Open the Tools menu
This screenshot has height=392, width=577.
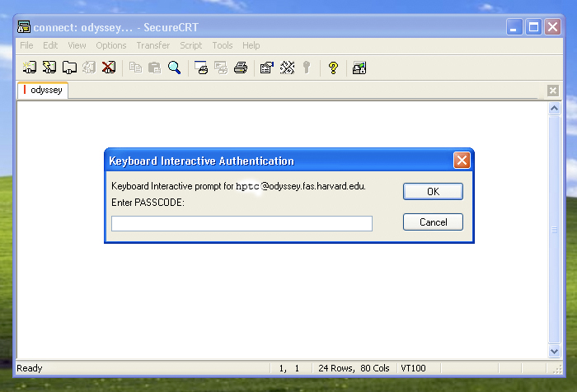[x=223, y=45]
